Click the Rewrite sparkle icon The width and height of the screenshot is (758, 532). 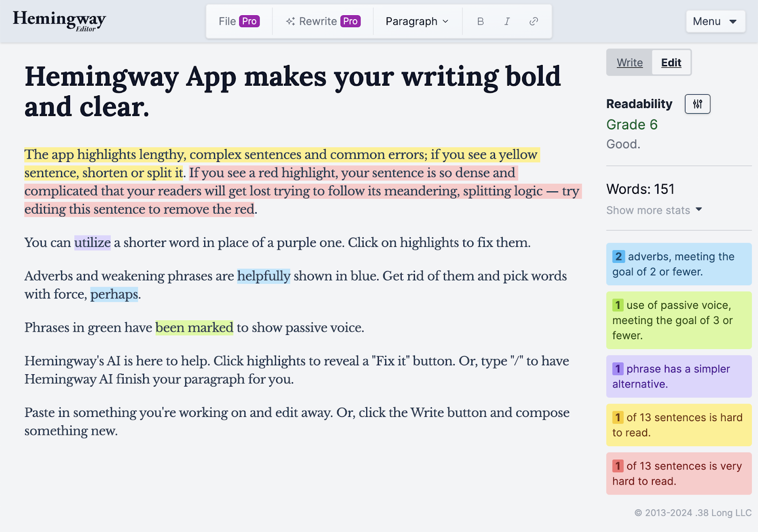[290, 21]
